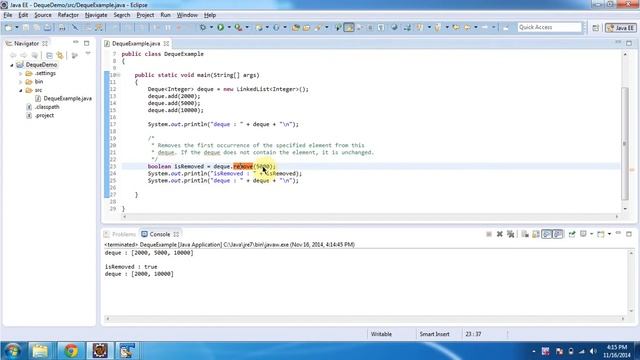Image resolution: width=640 pixels, height=360 pixels.
Task: Click the Windows Start button
Action: 12,351
